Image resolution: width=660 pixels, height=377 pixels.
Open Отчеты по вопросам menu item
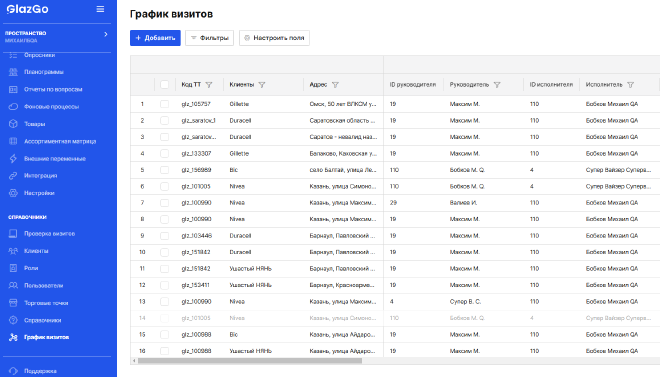[53, 89]
